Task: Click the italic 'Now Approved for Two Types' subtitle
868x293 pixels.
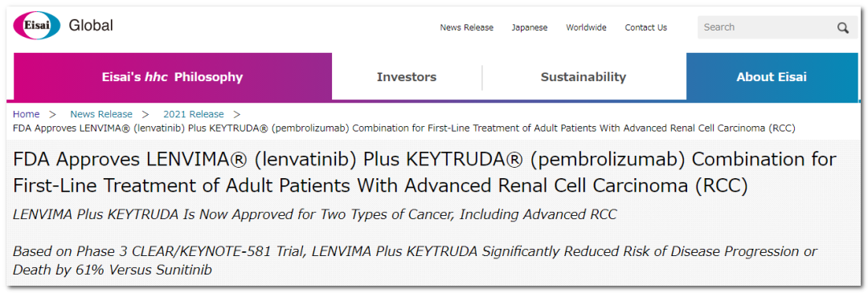Action: tap(314, 215)
